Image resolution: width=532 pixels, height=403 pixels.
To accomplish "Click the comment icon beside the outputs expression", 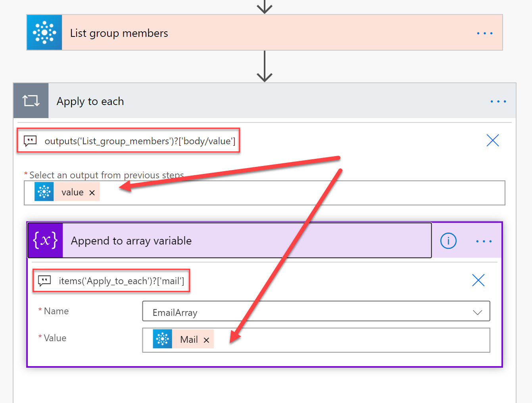I will coord(30,141).
